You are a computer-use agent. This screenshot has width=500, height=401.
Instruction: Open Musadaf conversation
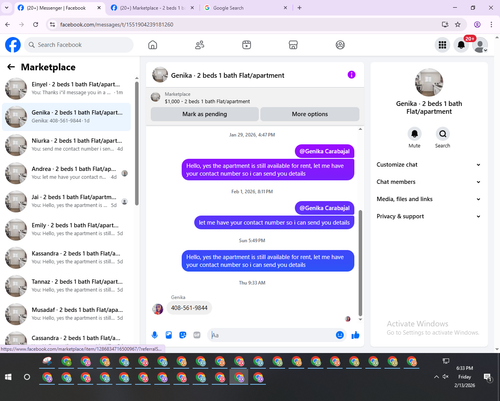point(66,314)
